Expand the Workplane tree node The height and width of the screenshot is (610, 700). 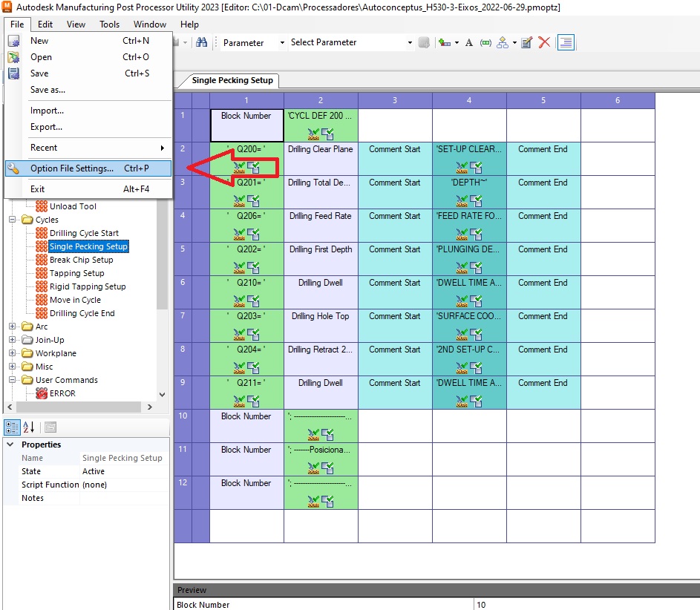pyautogui.click(x=13, y=353)
